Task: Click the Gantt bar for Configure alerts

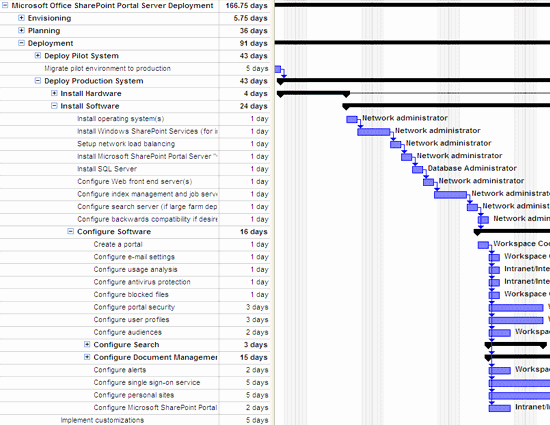Action: tap(500, 370)
